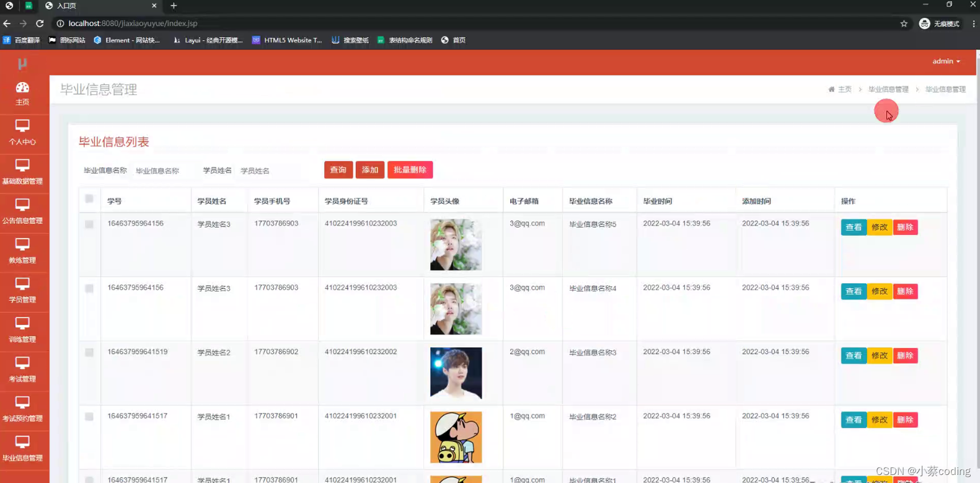Viewport: 980px width, 483px height.
Task: Click the browser back arrow
Action: click(x=7, y=24)
